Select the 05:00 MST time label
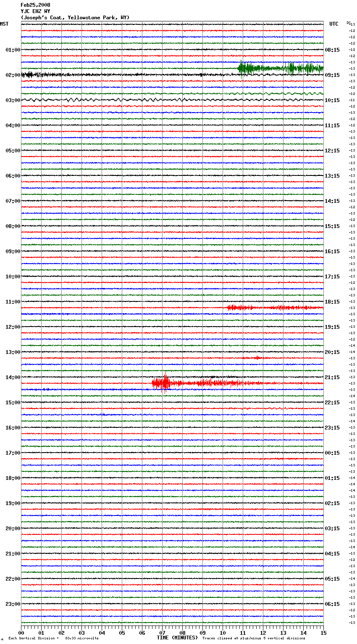The image size is (357, 644). click(13, 151)
